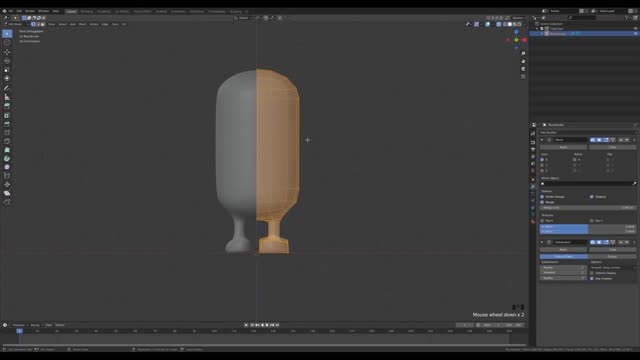Select the Rotate tool
Viewport: 640px width, 360px height.
tap(7, 61)
